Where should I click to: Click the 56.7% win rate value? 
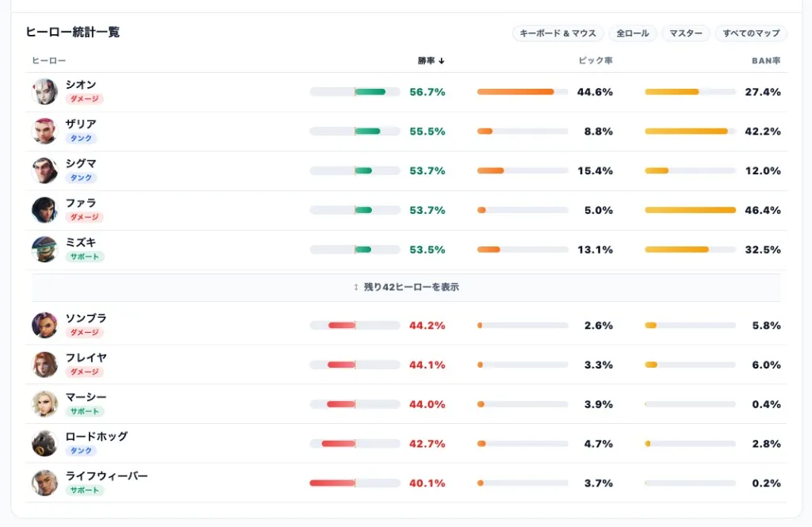pos(427,92)
